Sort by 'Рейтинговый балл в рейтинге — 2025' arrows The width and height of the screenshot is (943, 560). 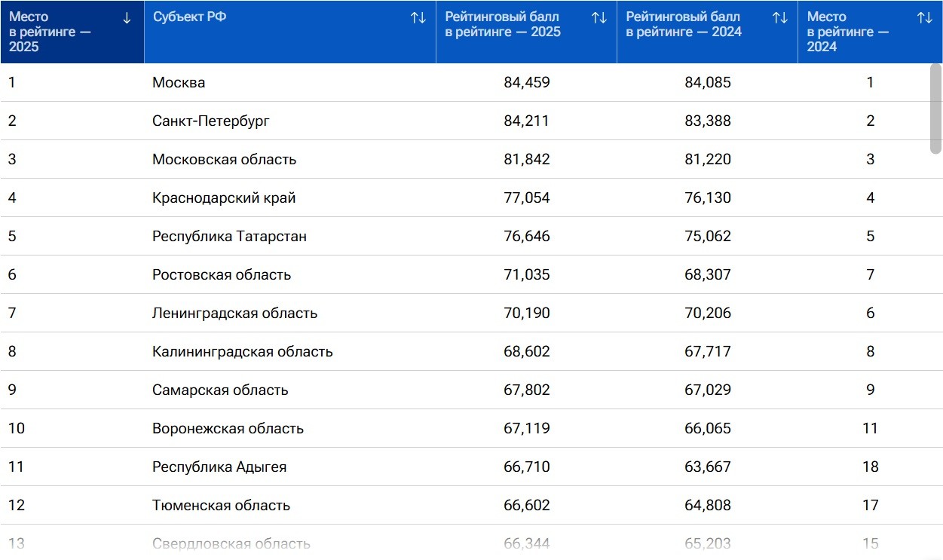(599, 18)
